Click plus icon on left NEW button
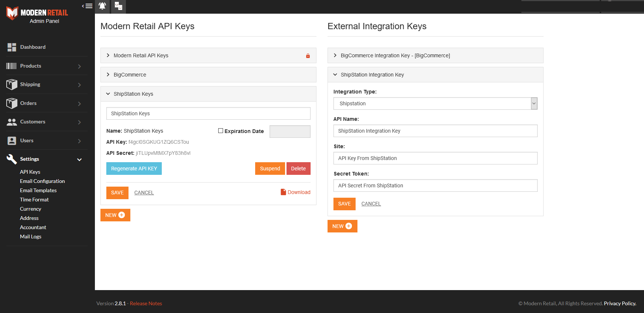 [121, 215]
